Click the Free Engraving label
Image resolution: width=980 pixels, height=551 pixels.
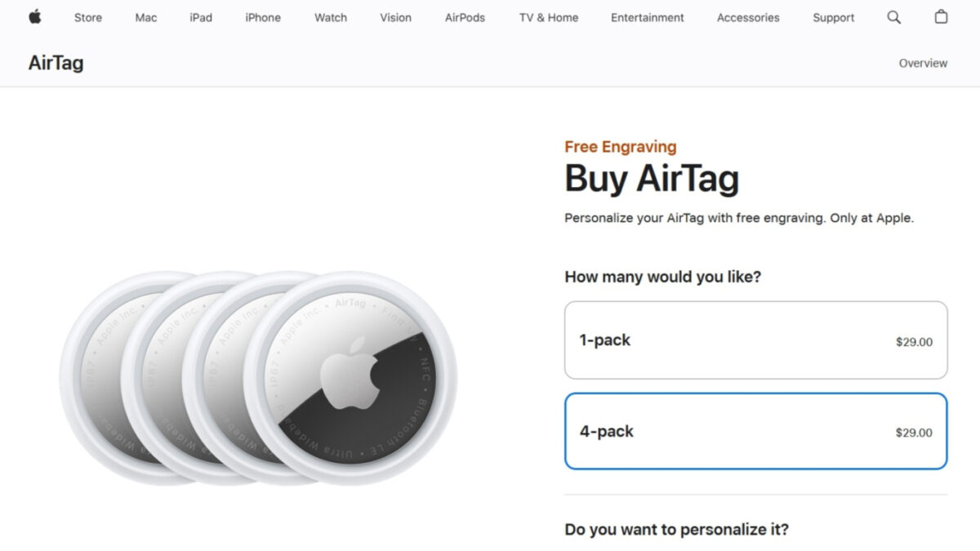620,147
